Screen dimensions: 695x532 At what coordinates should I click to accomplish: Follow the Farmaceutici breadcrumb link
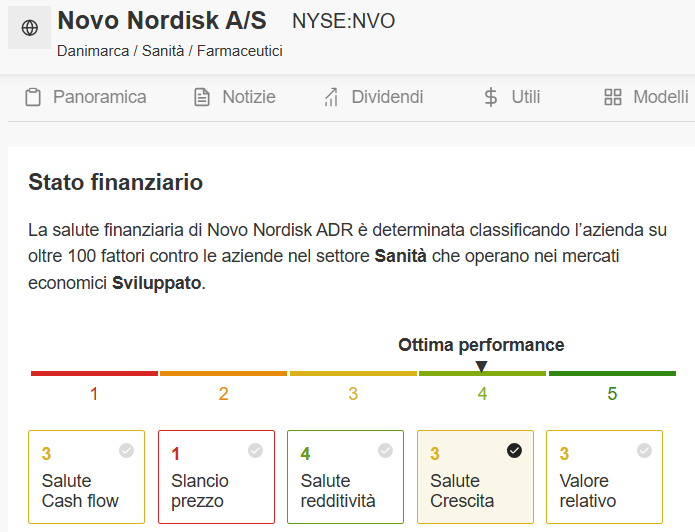click(x=240, y=51)
